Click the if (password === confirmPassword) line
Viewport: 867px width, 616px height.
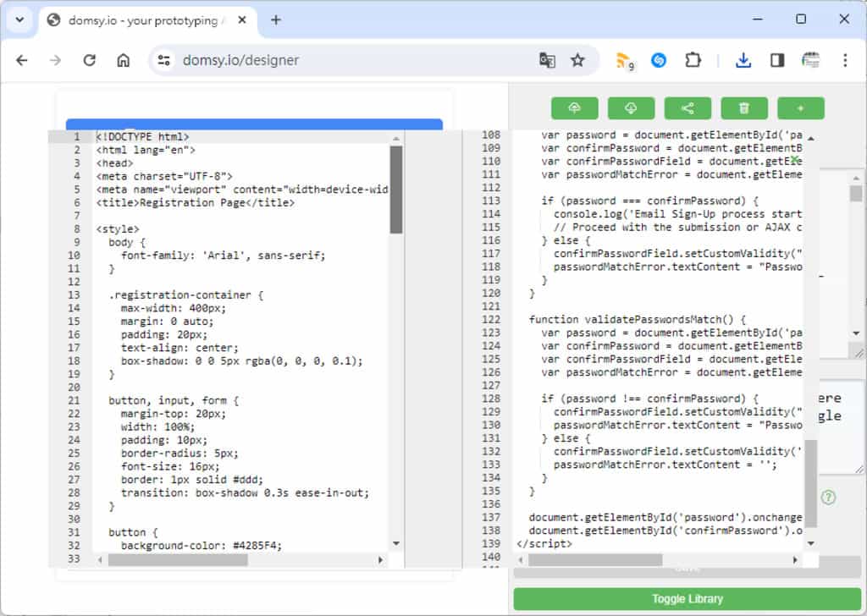pos(650,201)
